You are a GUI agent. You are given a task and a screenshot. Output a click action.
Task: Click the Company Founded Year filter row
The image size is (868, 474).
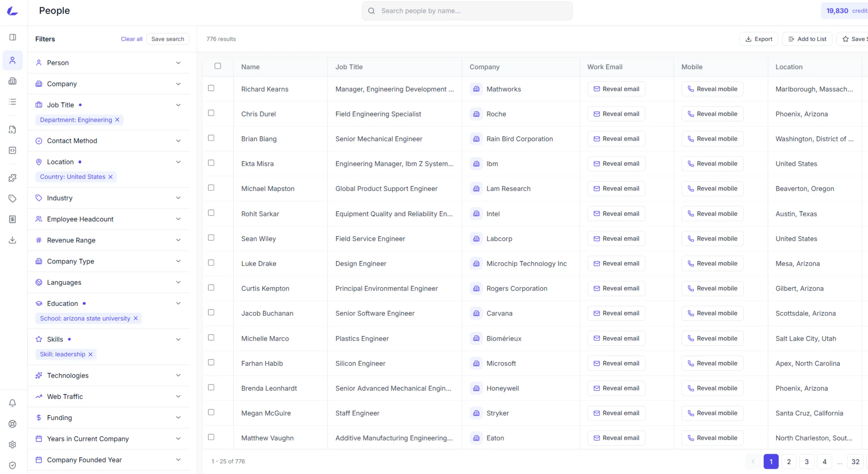pos(109,460)
